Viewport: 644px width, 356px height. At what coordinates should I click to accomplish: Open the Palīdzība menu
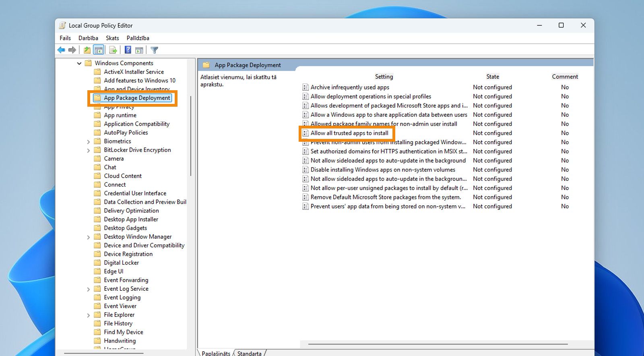[x=138, y=38]
